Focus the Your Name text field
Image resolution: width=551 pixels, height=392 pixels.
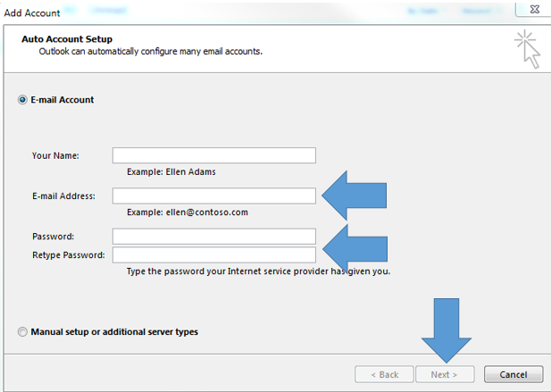(x=214, y=155)
